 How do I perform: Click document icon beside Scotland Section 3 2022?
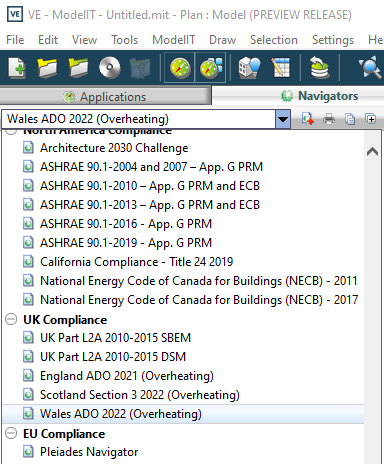[28, 394]
